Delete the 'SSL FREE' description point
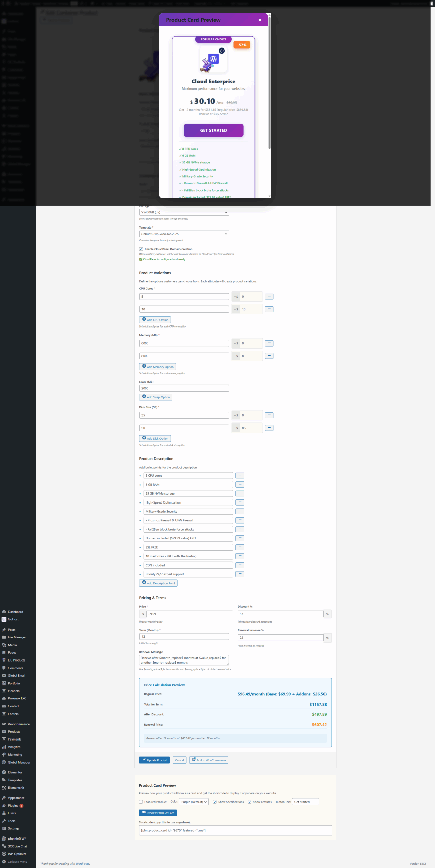 (x=240, y=547)
